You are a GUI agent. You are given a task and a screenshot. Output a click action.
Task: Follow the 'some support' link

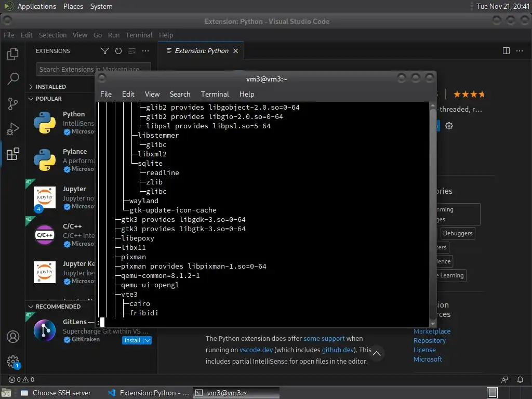[x=324, y=339]
